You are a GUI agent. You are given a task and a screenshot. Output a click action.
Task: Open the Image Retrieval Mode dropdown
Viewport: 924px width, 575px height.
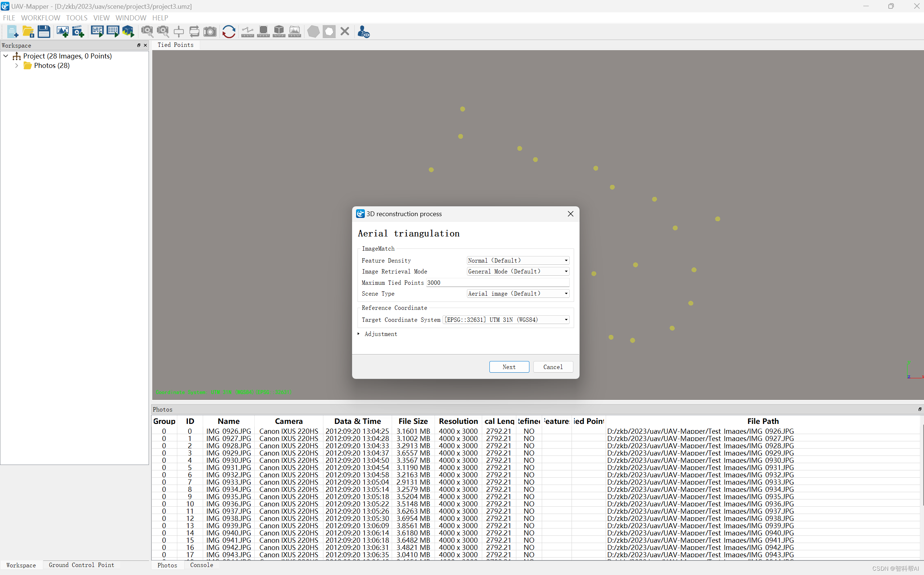click(518, 272)
